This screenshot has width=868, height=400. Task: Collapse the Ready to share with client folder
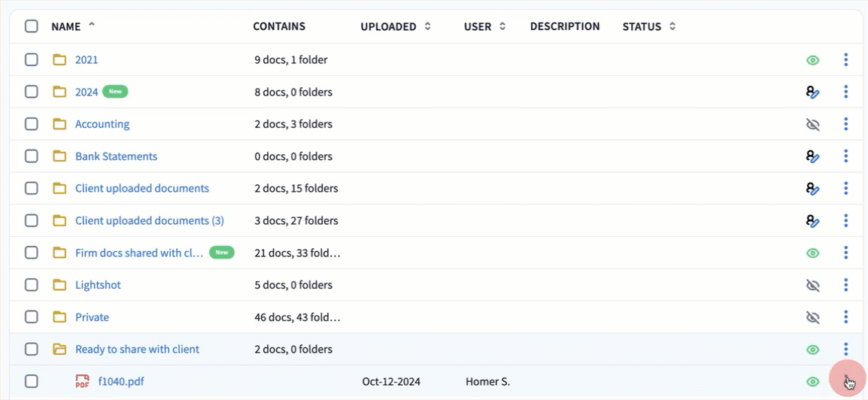pyautogui.click(x=59, y=350)
